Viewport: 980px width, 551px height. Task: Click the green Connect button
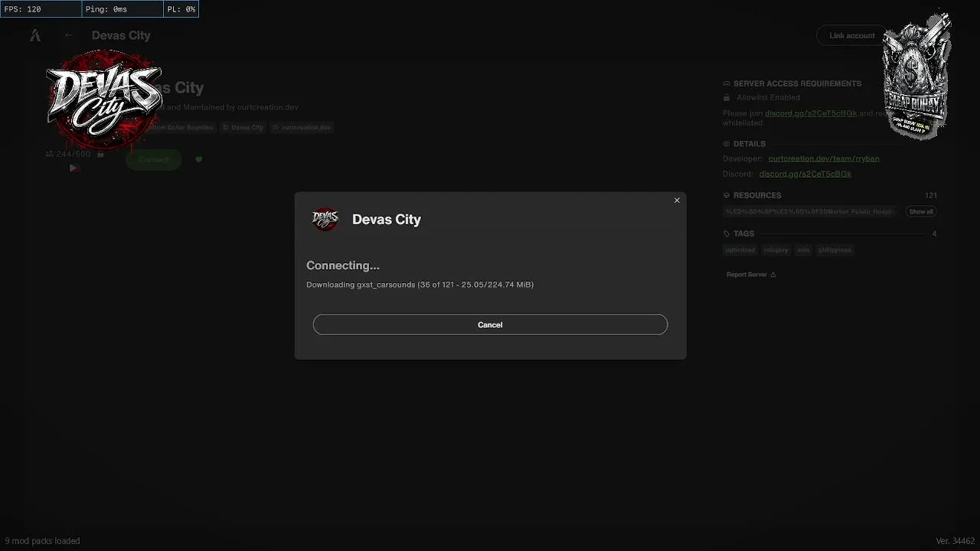coord(153,159)
